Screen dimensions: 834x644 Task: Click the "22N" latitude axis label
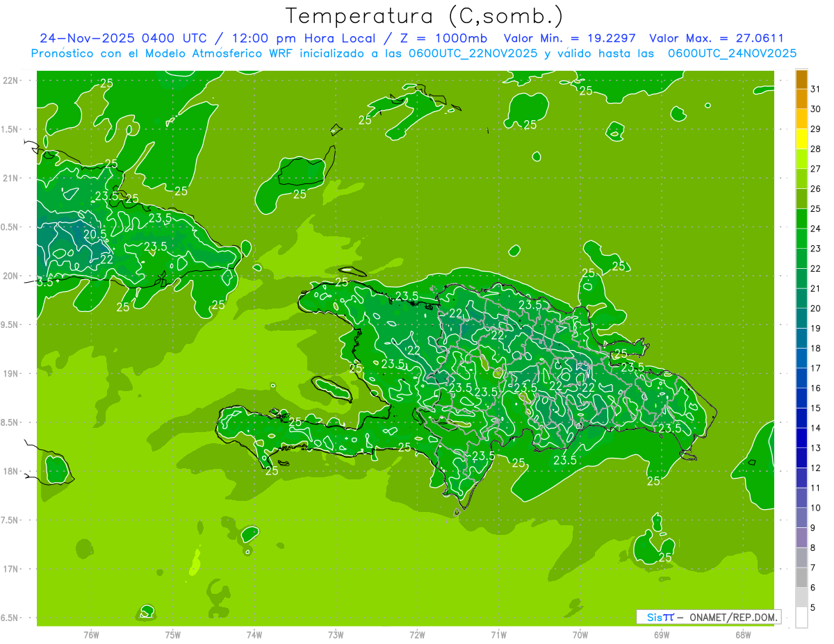12,81
